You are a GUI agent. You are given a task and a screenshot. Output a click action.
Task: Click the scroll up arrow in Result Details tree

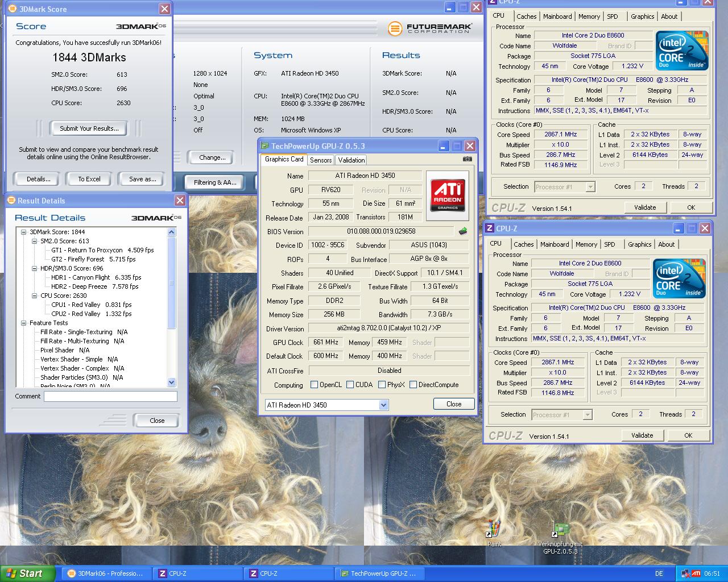click(172, 232)
